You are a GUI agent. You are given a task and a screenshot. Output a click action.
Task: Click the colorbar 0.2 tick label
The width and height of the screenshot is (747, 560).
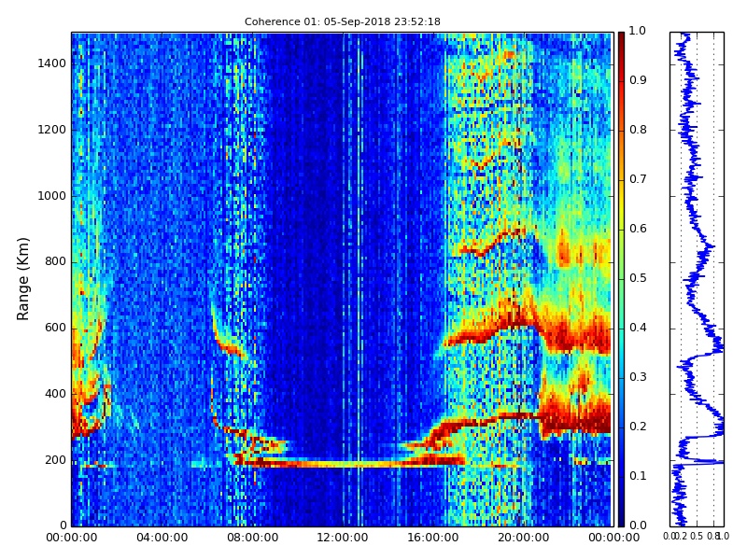(638, 427)
